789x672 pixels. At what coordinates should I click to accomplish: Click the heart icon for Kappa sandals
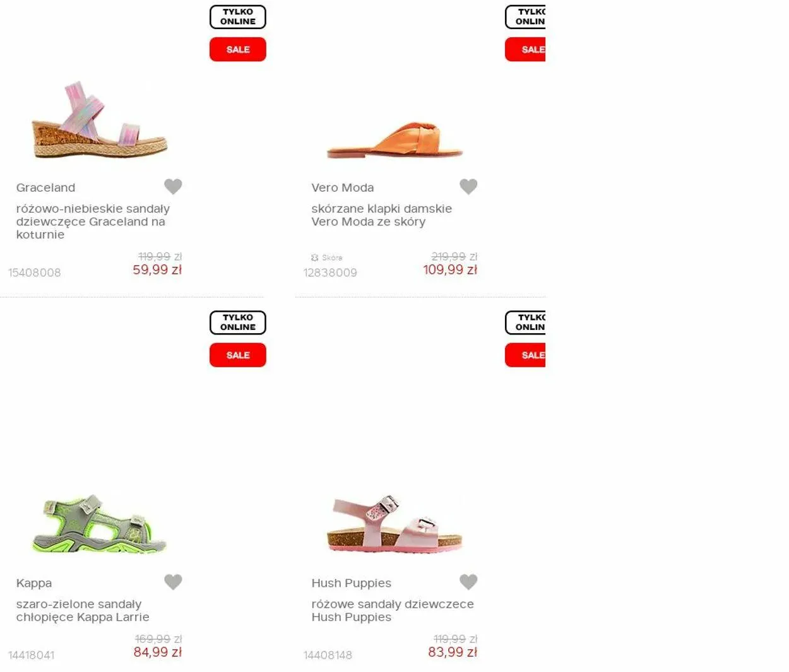coord(173,582)
